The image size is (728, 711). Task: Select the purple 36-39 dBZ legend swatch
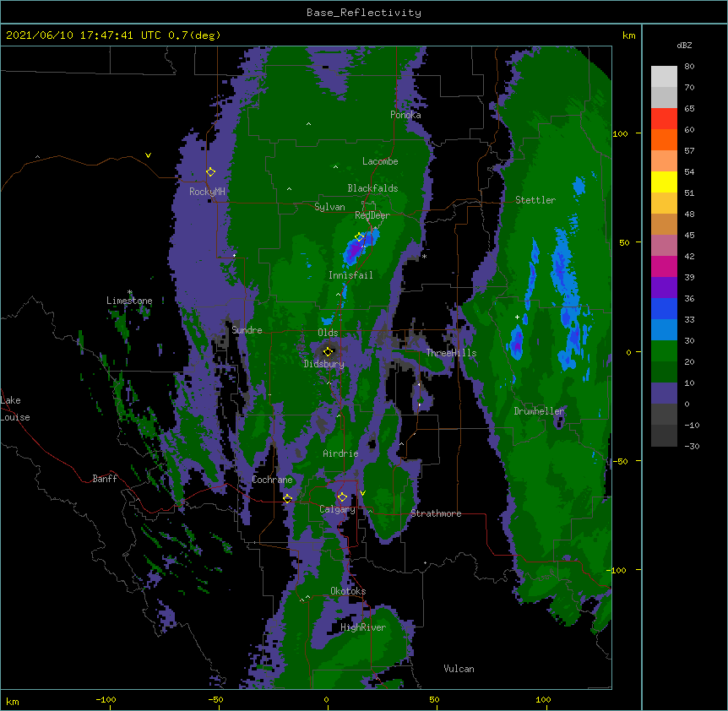coord(664,288)
